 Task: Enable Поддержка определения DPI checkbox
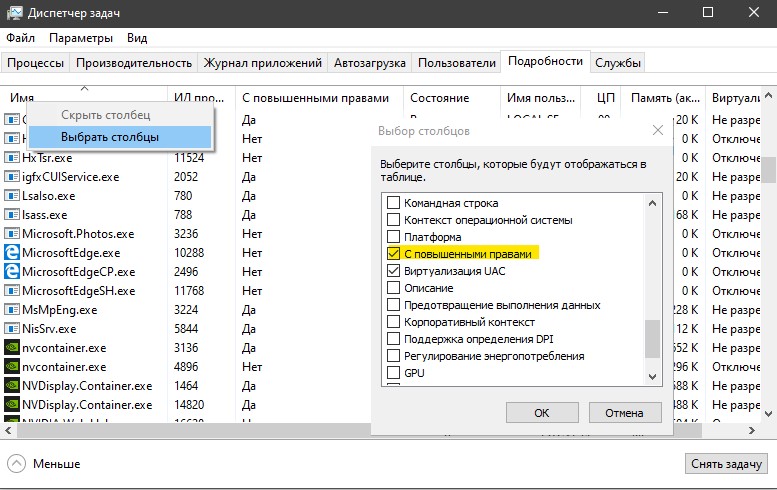(393, 339)
